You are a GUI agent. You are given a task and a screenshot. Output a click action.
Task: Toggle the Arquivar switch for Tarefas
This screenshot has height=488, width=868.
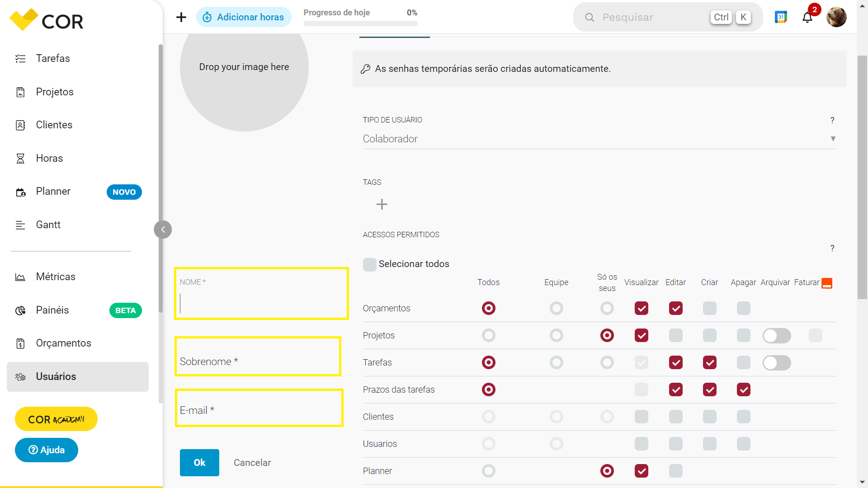(x=777, y=363)
